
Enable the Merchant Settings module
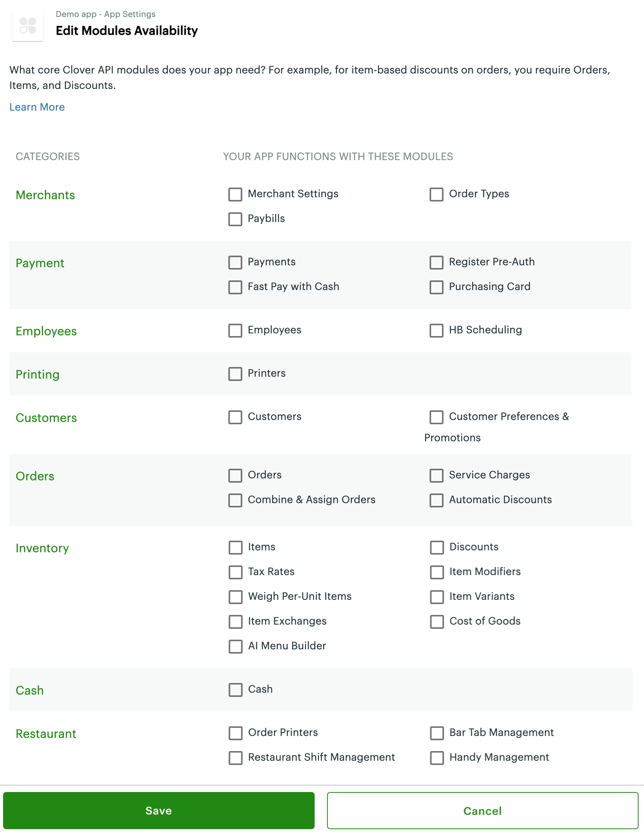[235, 195]
